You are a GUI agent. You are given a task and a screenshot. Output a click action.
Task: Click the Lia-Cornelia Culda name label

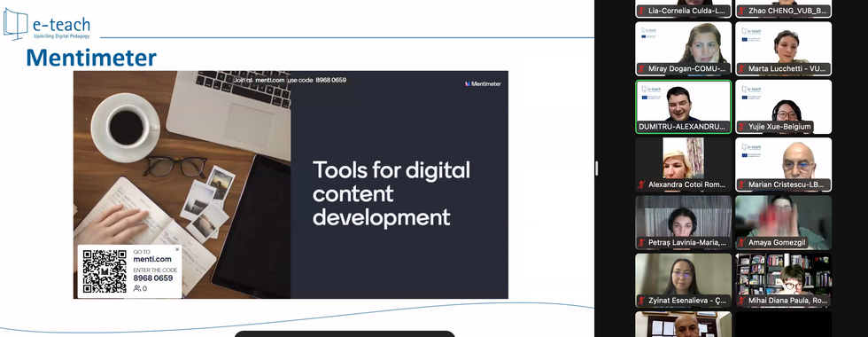coord(686,11)
